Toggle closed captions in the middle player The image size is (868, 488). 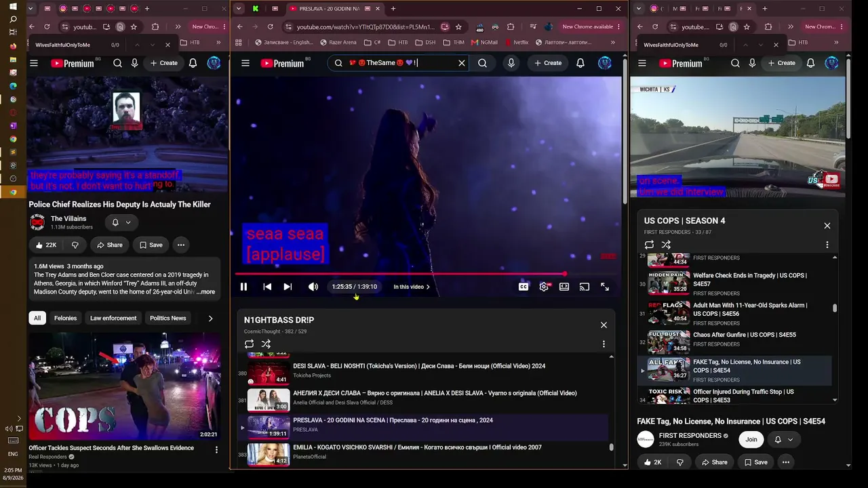(x=524, y=287)
